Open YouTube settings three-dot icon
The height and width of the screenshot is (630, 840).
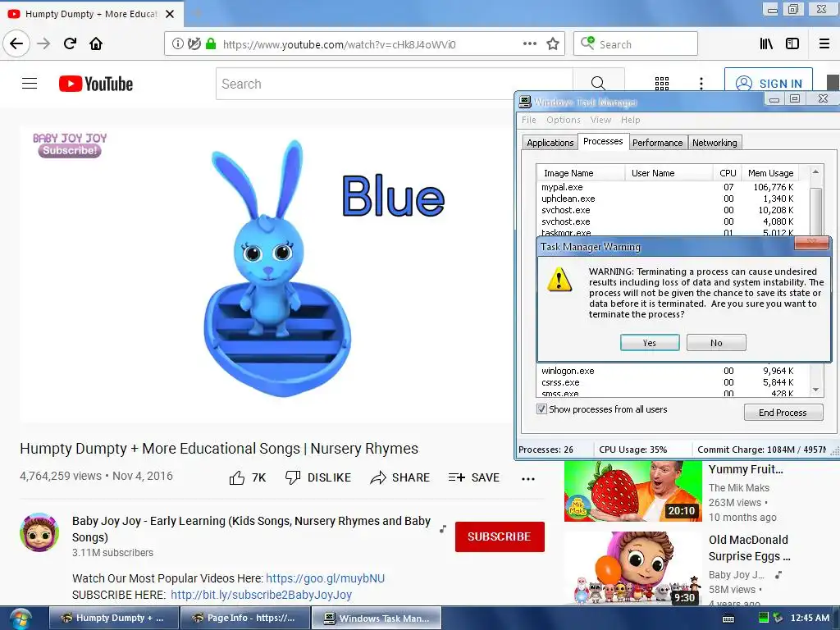701,84
